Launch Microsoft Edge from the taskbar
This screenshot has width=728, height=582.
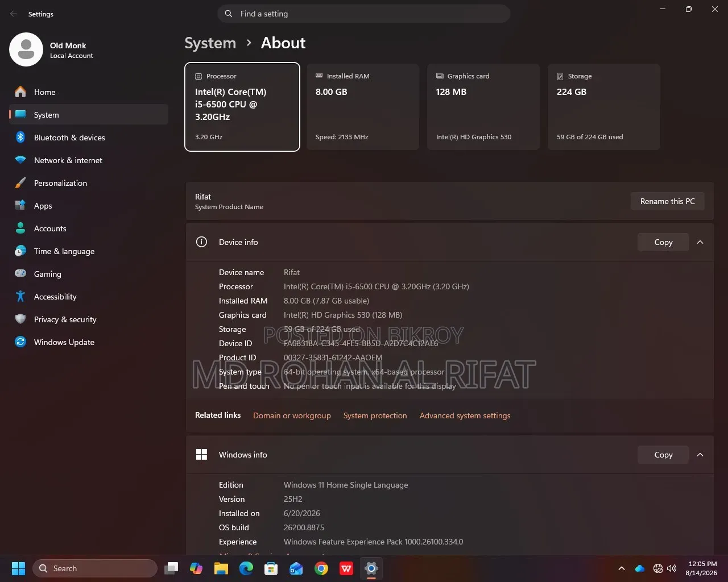[x=246, y=568]
